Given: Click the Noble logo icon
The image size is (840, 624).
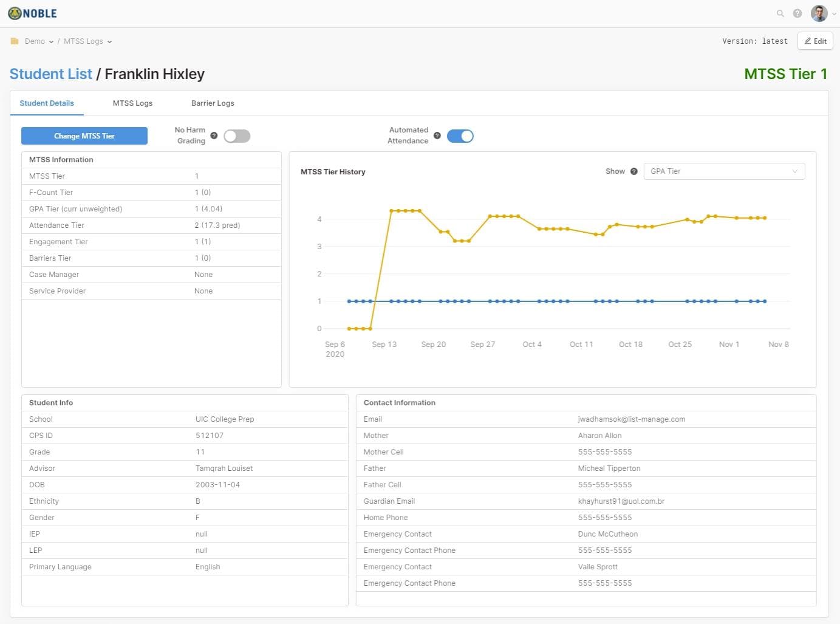Looking at the screenshot, I should click(15, 13).
